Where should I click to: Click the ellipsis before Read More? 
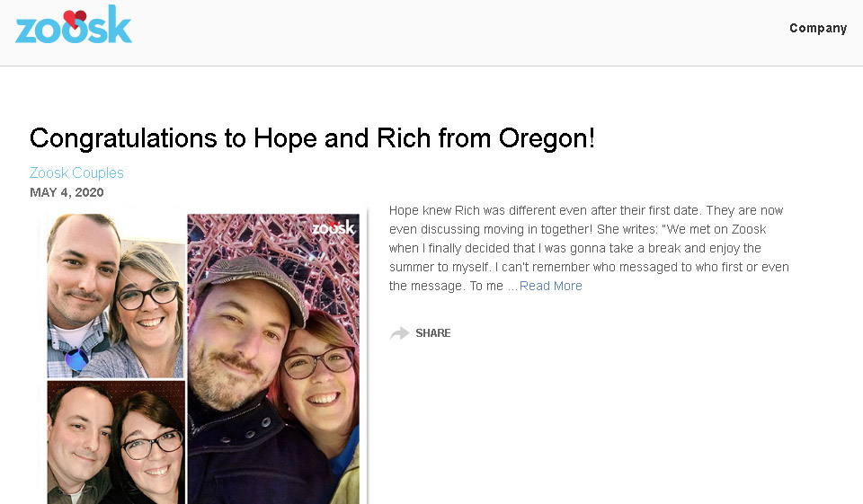tap(512, 286)
